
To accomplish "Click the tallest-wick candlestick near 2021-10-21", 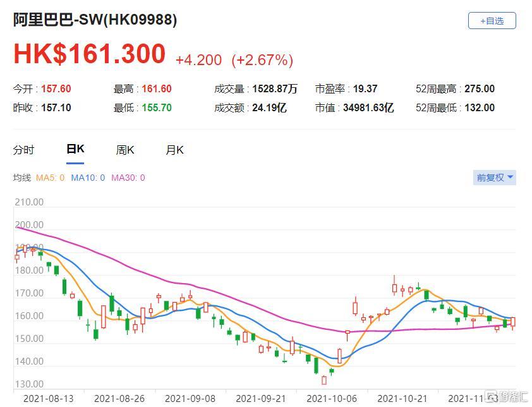I will tap(394, 286).
